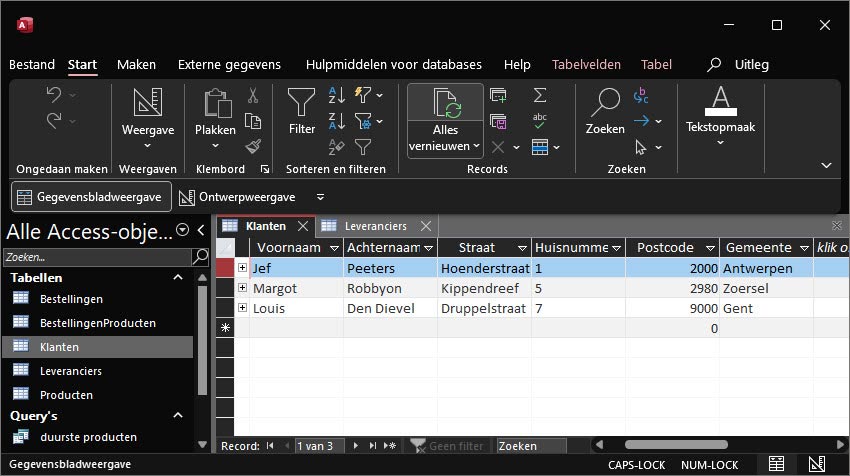Click the Zoeken magnifying glass icon

coord(605,102)
